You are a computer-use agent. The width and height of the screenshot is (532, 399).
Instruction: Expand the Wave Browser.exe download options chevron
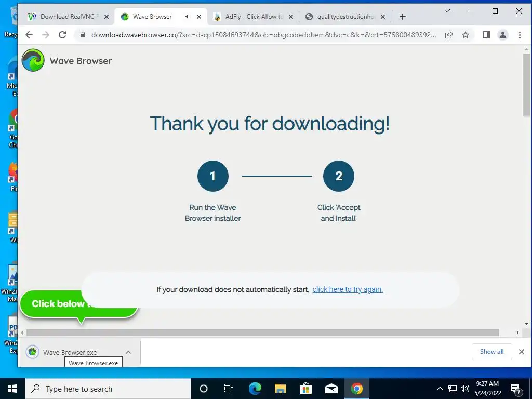click(128, 352)
